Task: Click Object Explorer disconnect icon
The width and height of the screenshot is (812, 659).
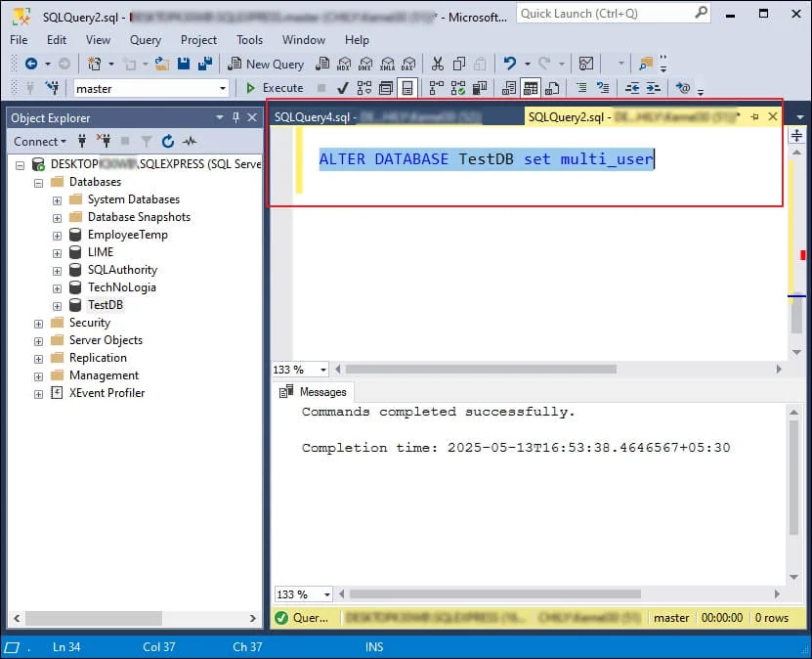Action: pos(104,141)
